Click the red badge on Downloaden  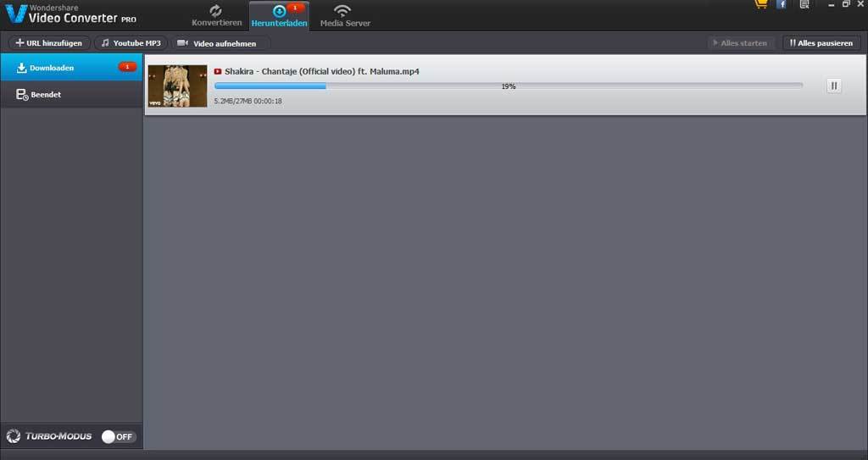(x=127, y=67)
